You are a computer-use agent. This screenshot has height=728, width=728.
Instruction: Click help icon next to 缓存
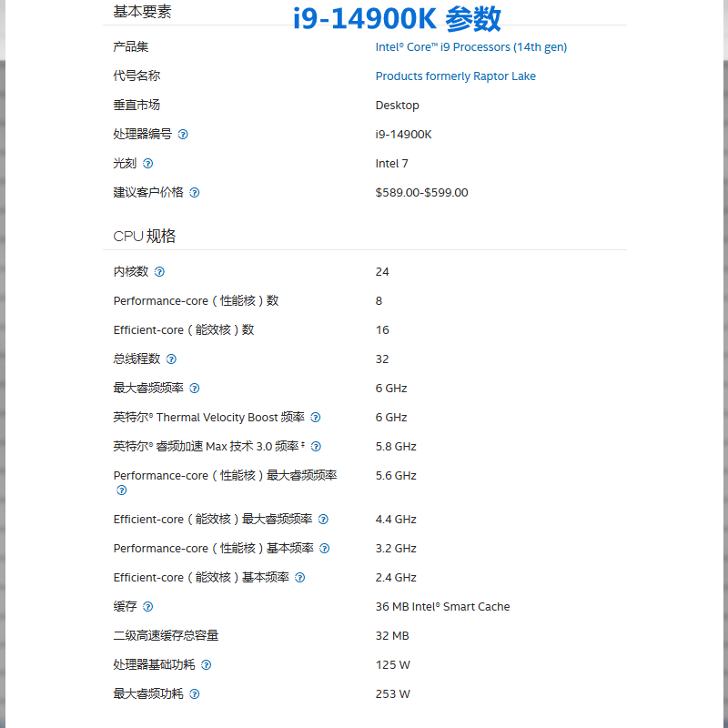147,607
